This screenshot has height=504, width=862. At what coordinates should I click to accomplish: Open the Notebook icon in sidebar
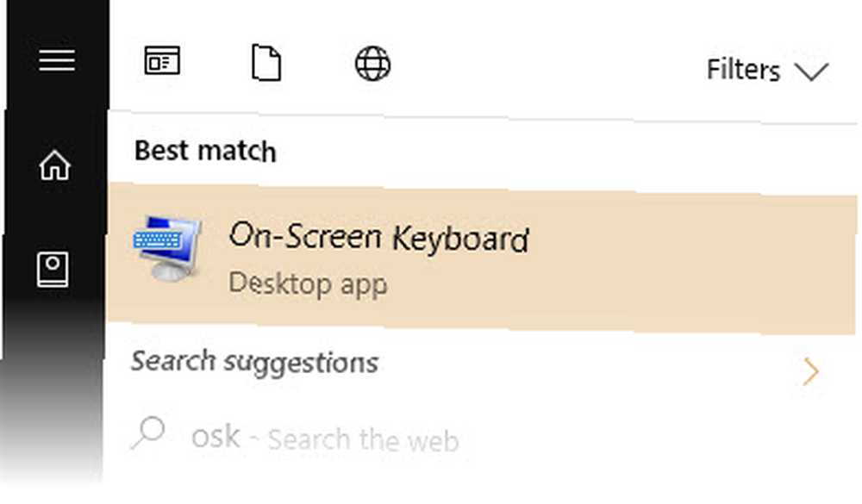click(x=53, y=270)
